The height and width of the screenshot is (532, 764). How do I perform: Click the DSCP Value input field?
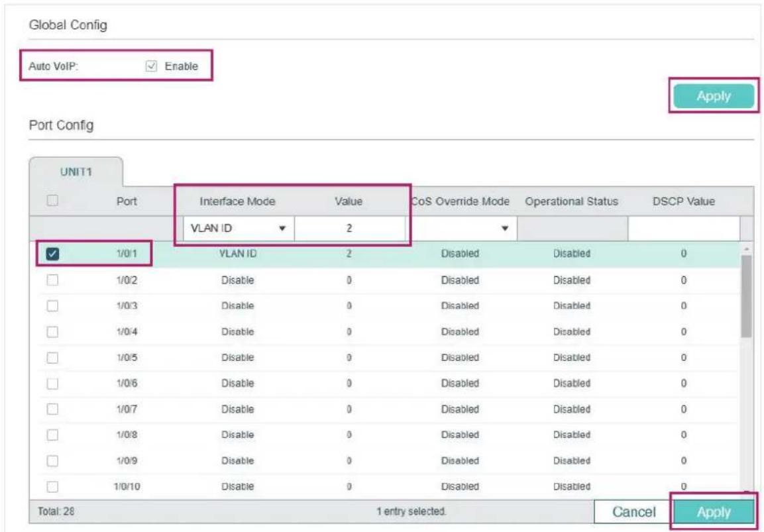[684, 229]
